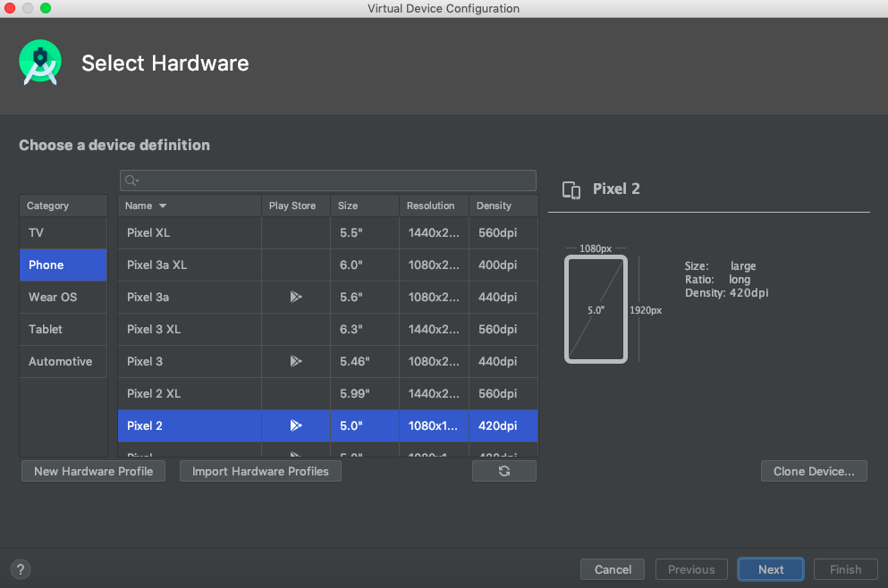Screen dimensions: 888x588
Task: Click the Pixel 2 screen preview diagram
Action: [x=596, y=309]
